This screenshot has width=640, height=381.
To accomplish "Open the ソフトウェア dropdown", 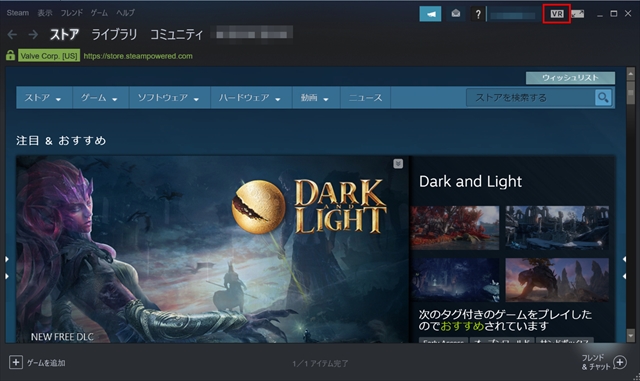I will point(169,98).
